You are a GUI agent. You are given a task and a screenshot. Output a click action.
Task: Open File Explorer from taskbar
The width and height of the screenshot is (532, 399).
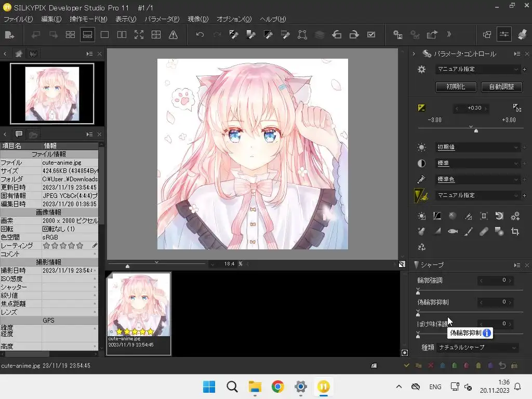point(255,387)
